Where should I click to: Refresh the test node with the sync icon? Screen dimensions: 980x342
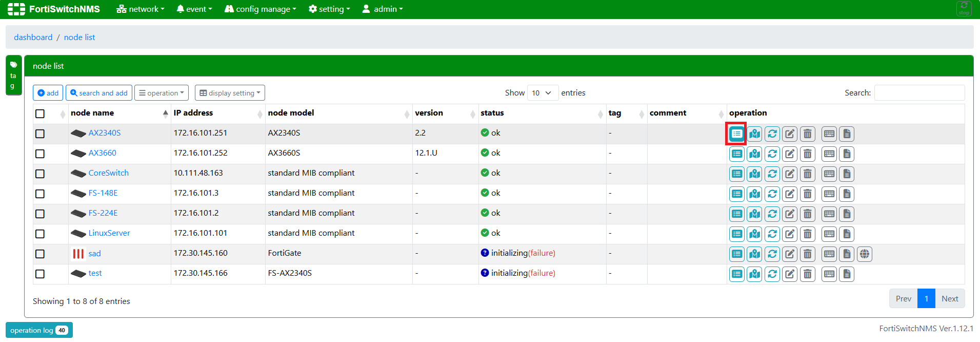772,274
